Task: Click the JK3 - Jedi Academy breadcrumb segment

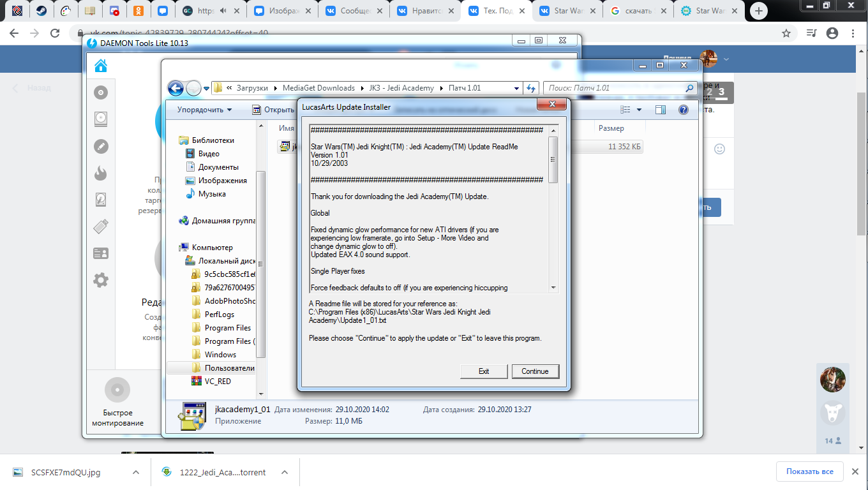Action: [x=401, y=88]
